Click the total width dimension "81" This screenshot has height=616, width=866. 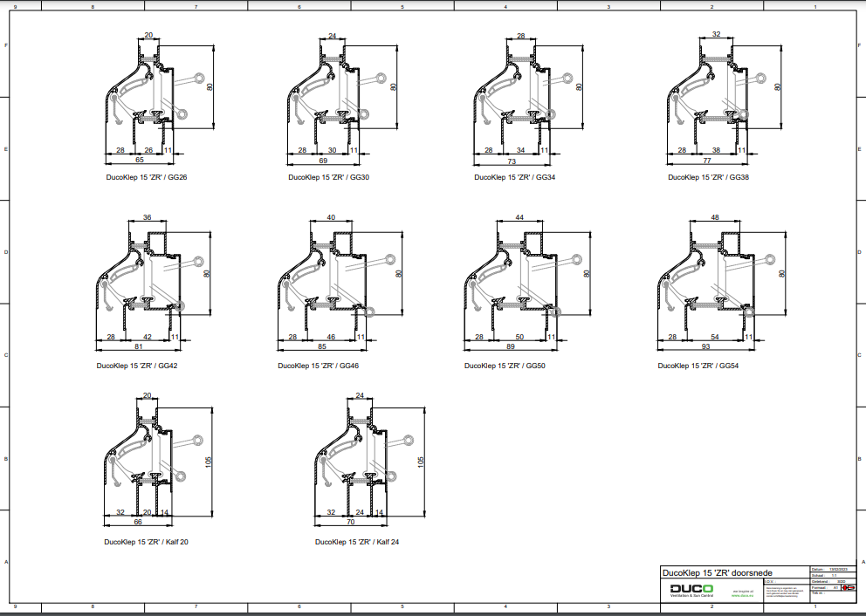[138, 346]
